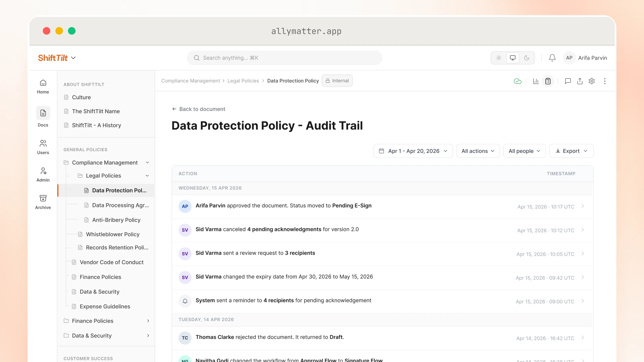Click the Internal visibility badge
Image resolution: width=644 pixels, height=362 pixels.
337,81
